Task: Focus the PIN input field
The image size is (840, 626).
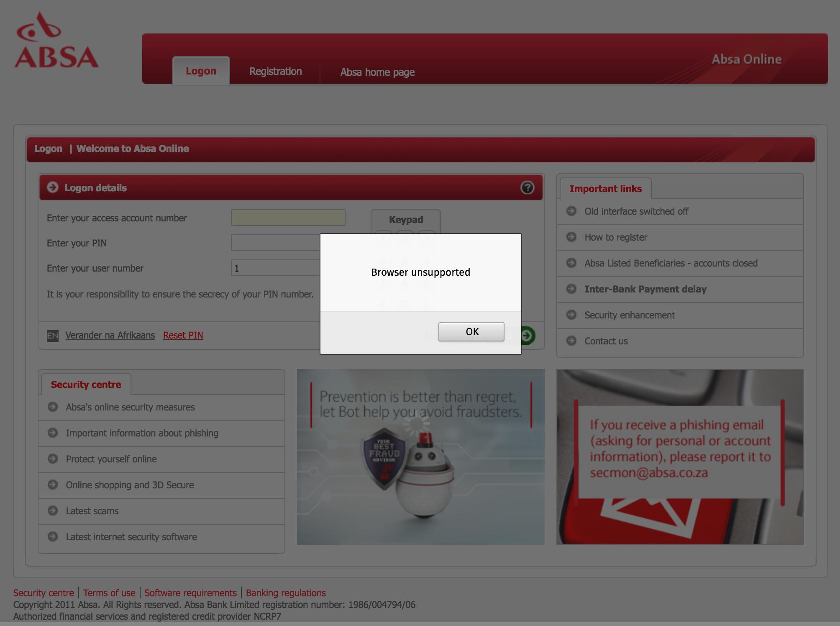Action: coord(276,243)
